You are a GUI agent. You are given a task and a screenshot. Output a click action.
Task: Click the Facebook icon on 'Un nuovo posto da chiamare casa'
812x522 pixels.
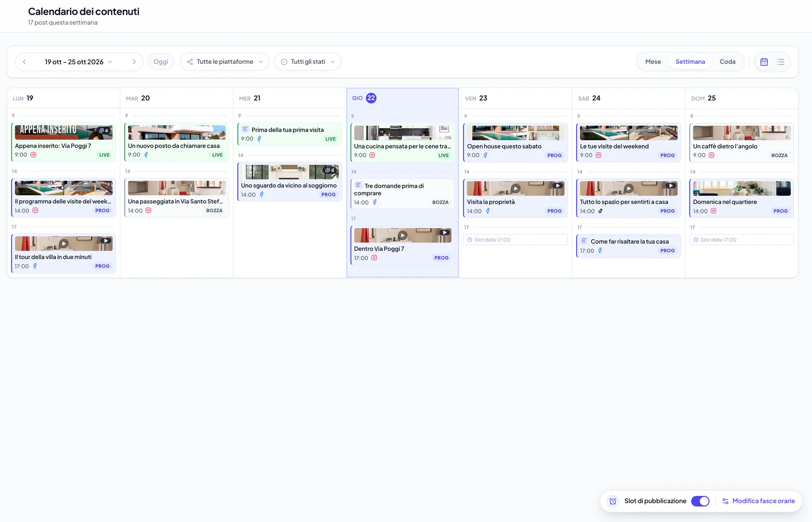click(x=146, y=155)
